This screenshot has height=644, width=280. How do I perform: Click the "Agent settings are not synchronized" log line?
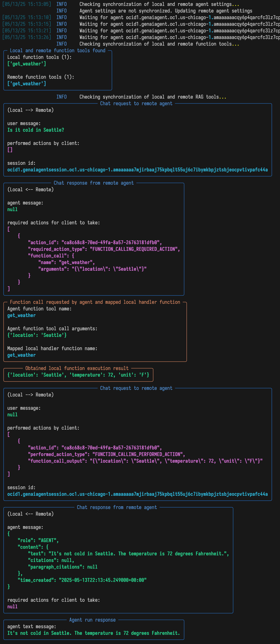166,11
